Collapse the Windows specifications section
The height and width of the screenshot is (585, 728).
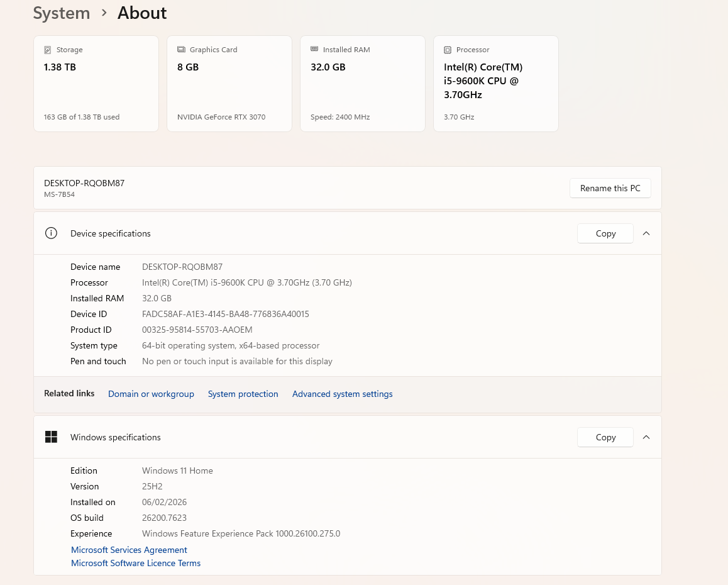646,437
